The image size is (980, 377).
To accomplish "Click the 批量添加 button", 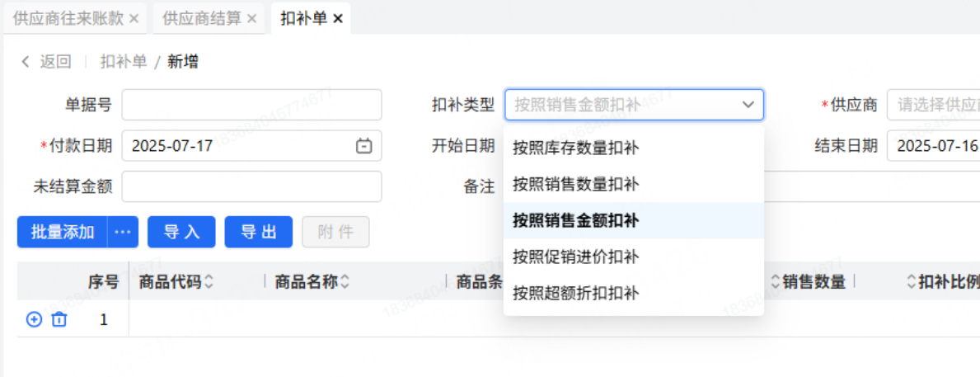I will pyautogui.click(x=63, y=232).
